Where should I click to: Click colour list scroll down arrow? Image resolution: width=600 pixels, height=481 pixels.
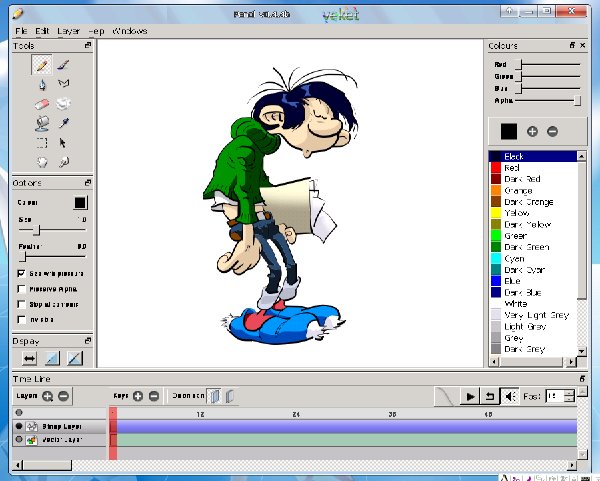[582, 351]
